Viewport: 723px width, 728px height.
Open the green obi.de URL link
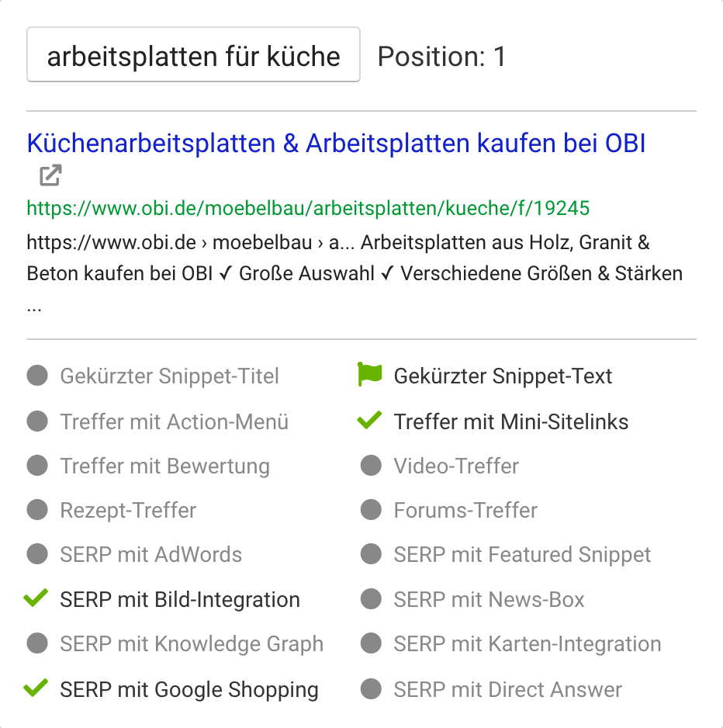coord(308,208)
